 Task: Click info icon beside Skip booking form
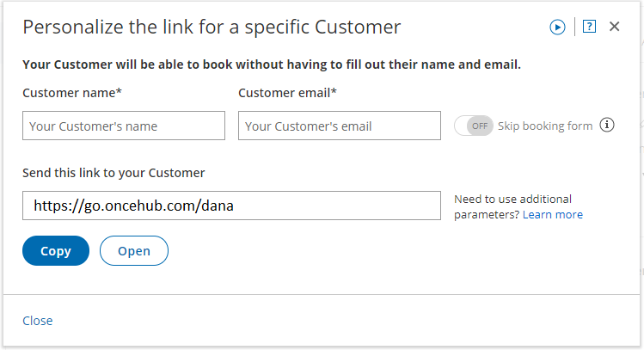[607, 126]
